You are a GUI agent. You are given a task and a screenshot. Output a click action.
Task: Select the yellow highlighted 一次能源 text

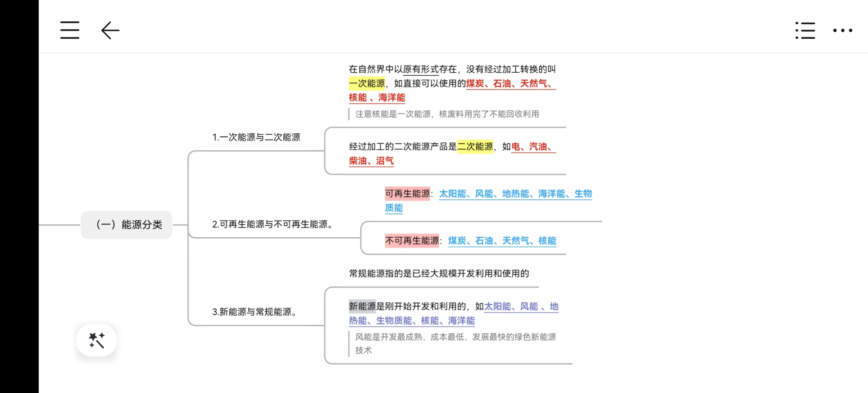click(x=368, y=84)
